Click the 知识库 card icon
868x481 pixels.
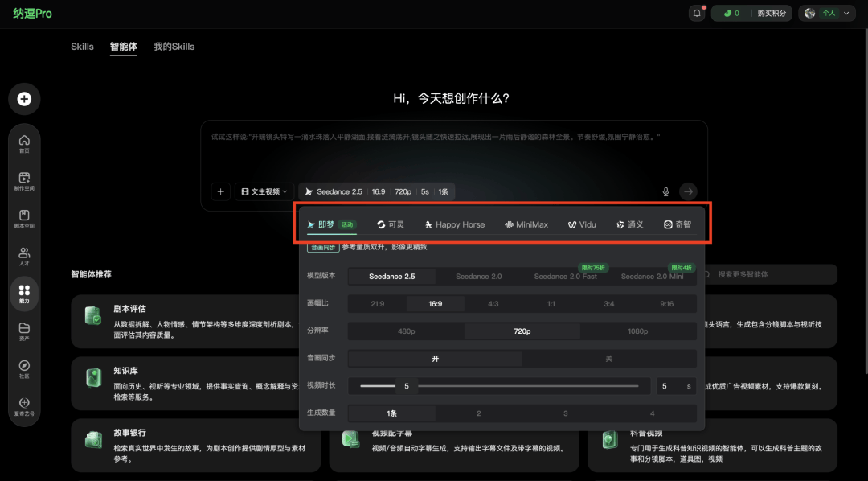(93, 378)
